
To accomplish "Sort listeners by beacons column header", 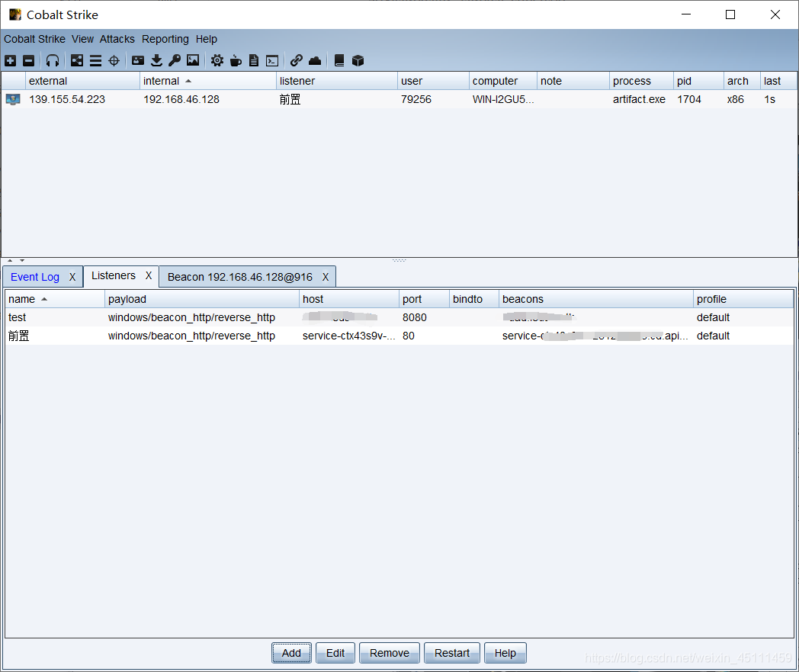I will point(596,299).
